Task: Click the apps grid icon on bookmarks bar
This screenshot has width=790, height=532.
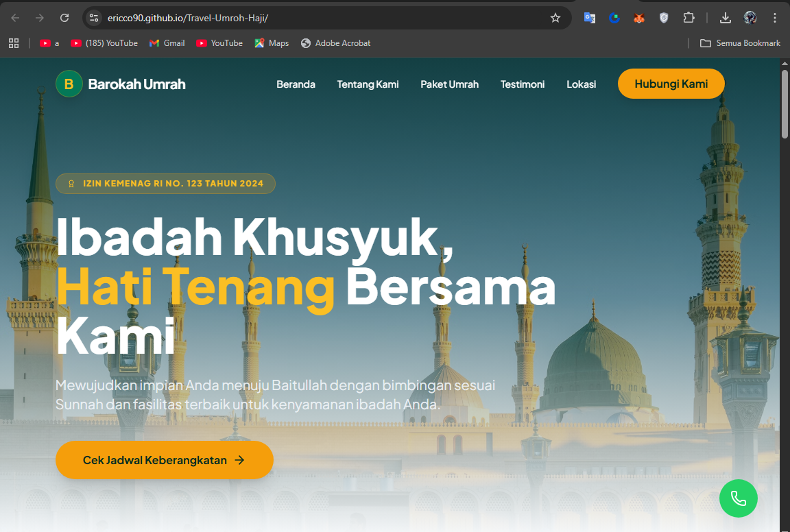Action: 14,43
